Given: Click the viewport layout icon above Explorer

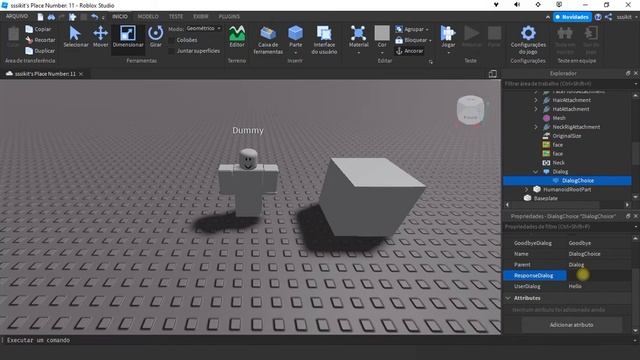Looking at the screenshot, I should (x=493, y=73).
